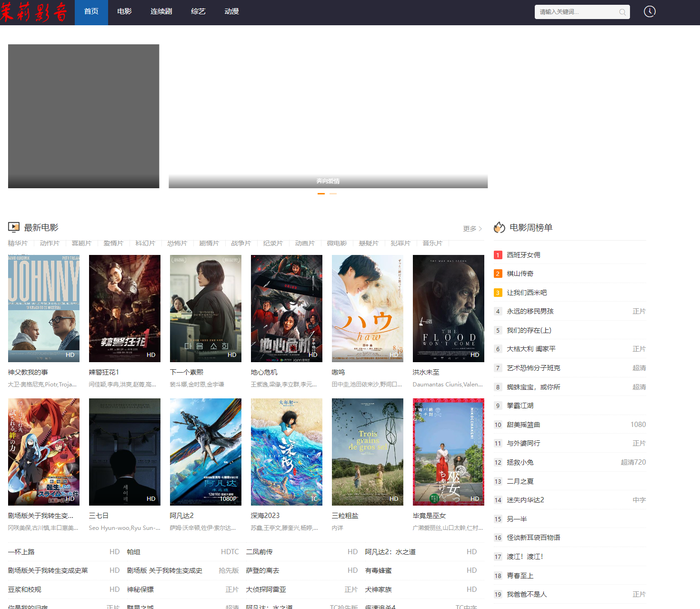
Task: Open the 电影 navigation tab
Action: pos(125,11)
